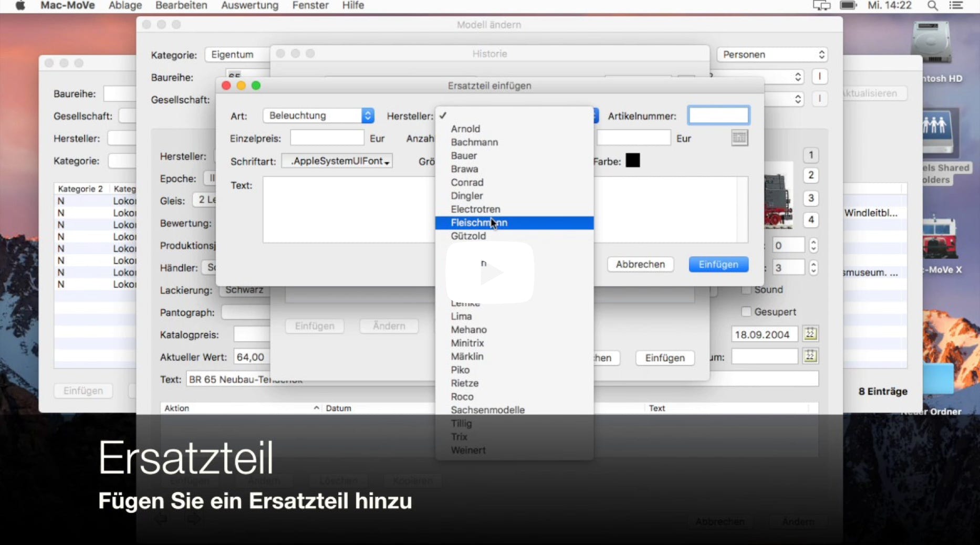Open the Gleis dropdown
Image resolution: width=980 pixels, height=545 pixels.
pos(205,200)
